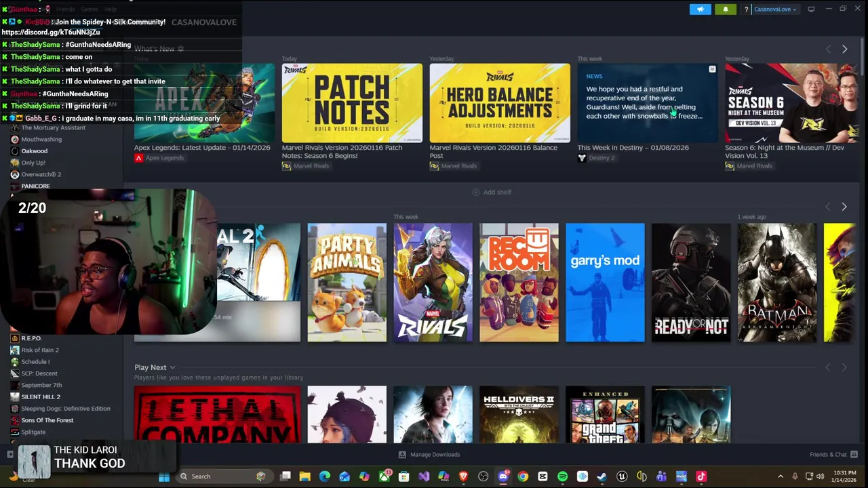Image resolution: width=868 pixels, height=488 pixels.
Task: Select Splitgate in library list
Action: (33, 432)
